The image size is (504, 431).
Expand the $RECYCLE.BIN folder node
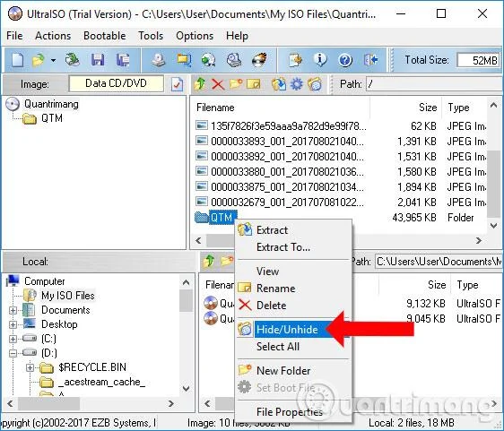click(x=30, y=367)
